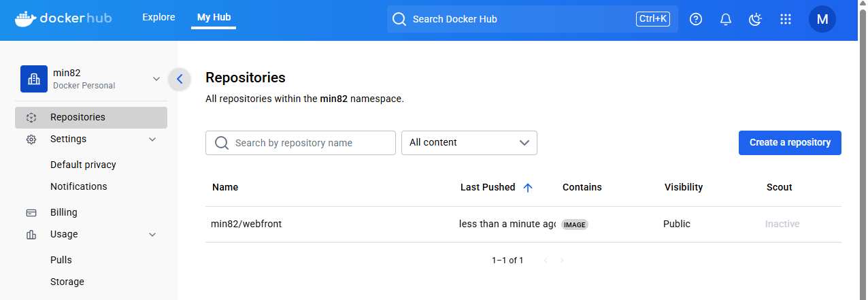Click the min82 organization building icon
Viewport: 868px width, 300px height.
[34, 79]
